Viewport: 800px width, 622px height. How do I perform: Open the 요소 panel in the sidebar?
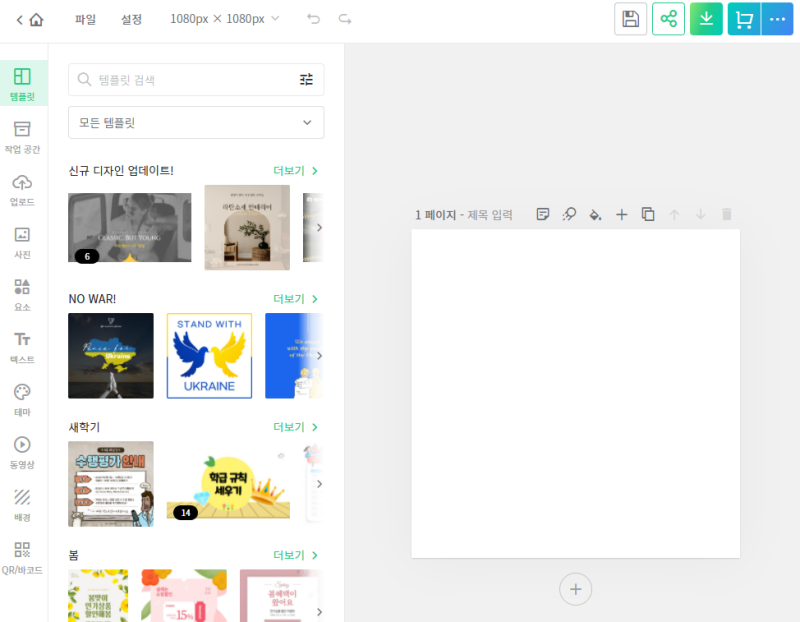click(22, 293)
